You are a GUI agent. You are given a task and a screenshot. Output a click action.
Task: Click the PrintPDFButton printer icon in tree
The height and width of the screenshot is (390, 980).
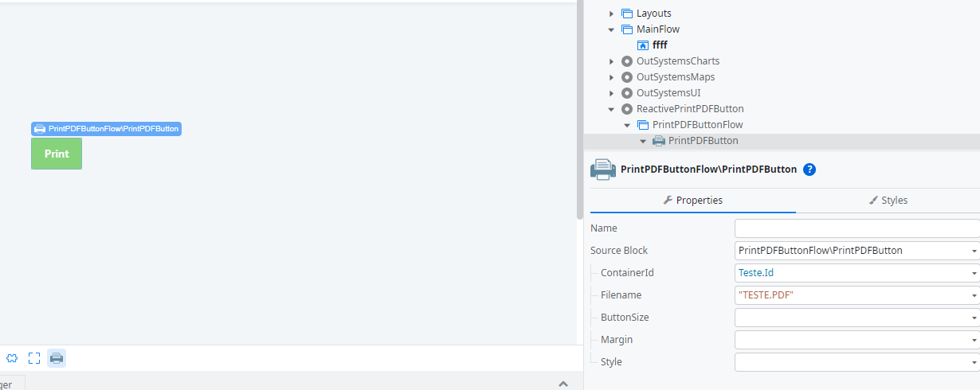[658, 141]
